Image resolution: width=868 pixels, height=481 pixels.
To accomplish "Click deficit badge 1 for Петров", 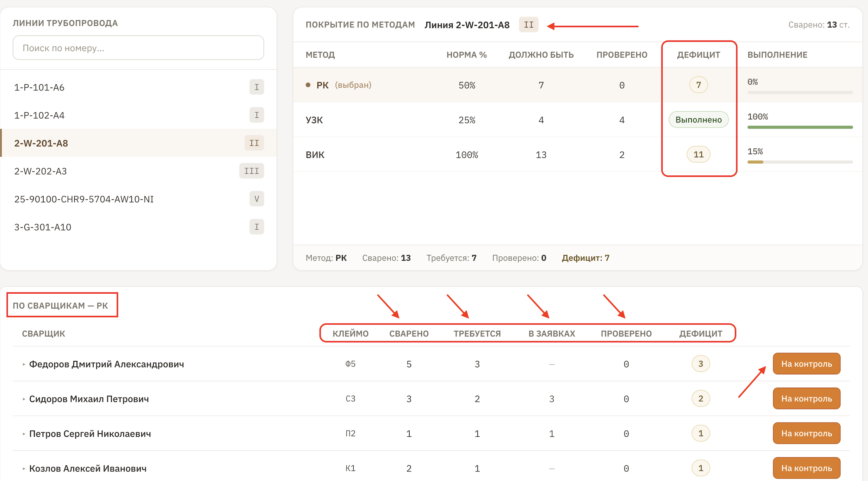I will click(701, 434).
